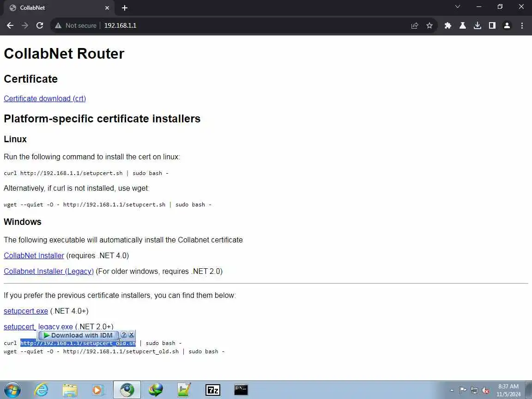Click the curl setupcert.sh command text

click(x=86, y=173)
